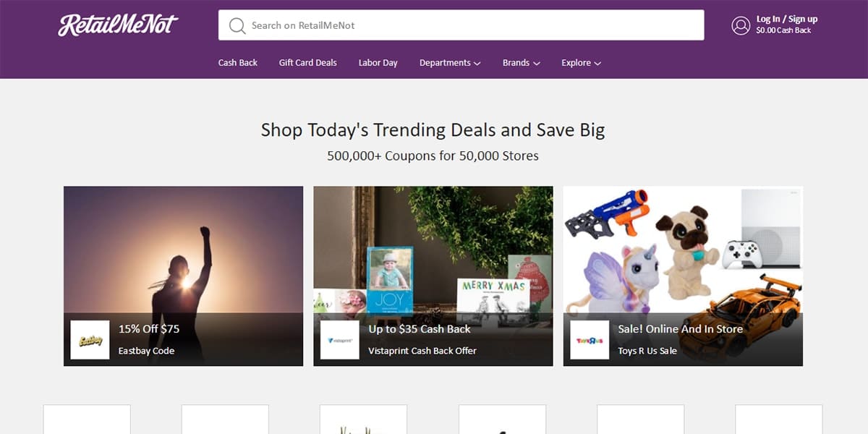
Task: Open the 15% Off $75 Eastbay deal
Action: coord(149,329)
